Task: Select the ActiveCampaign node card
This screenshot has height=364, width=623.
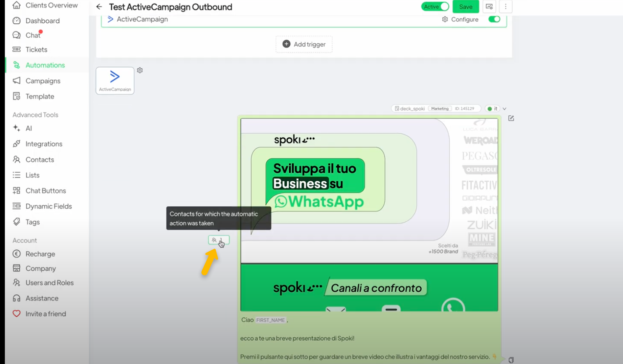Action: pyautogui.click(x=115, y=80)
